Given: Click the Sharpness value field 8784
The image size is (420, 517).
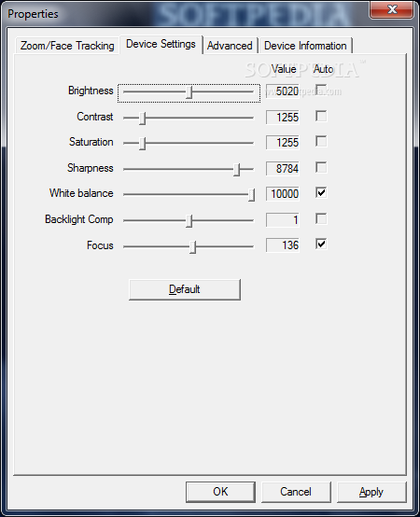Looking at the screenshot, I should click(283, 169).
